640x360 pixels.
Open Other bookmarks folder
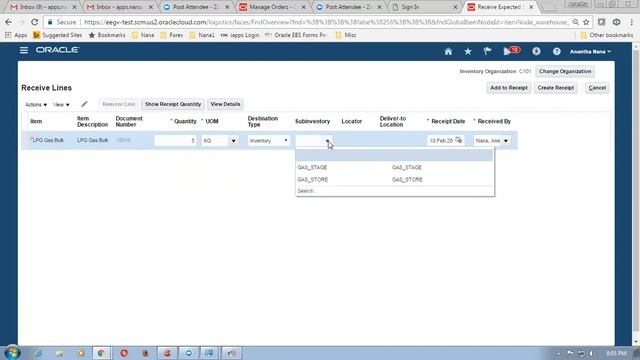pyautogui.click(x=607, y=35)
